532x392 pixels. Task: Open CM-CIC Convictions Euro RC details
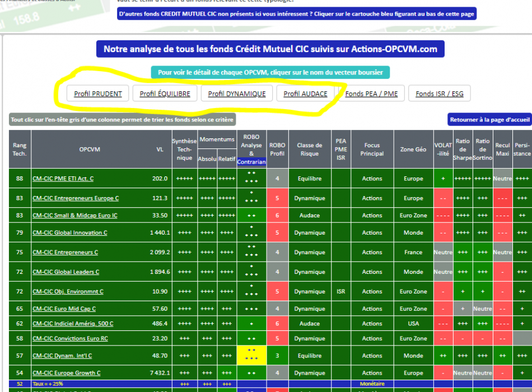[70, 339]
